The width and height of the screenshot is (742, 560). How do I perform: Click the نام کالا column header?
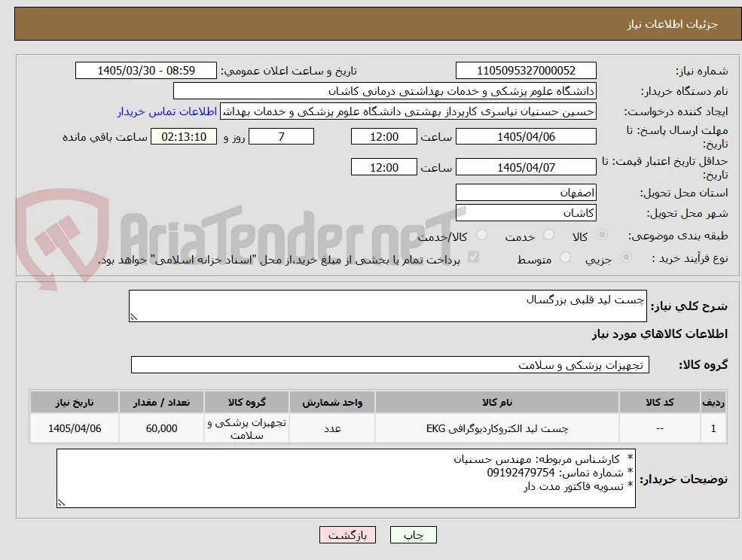(x=497, y=402)
